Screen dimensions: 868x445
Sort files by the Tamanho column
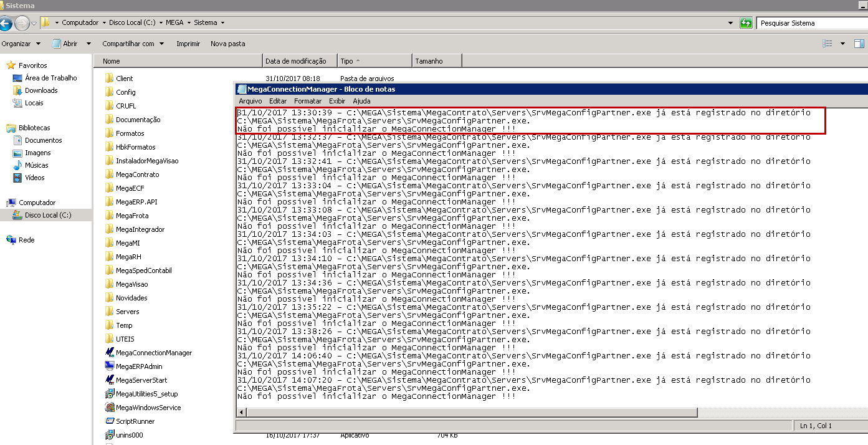pos(437,61)
